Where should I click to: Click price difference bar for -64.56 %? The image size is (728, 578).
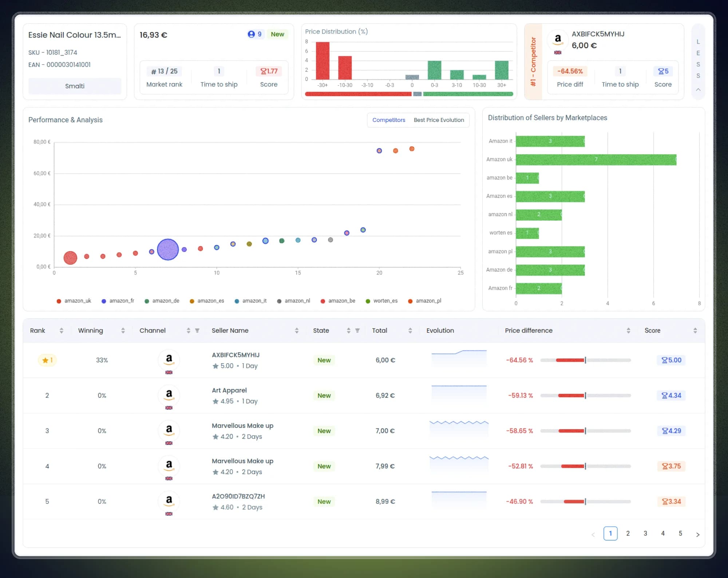pyautogui.click(x=586, y=360)
